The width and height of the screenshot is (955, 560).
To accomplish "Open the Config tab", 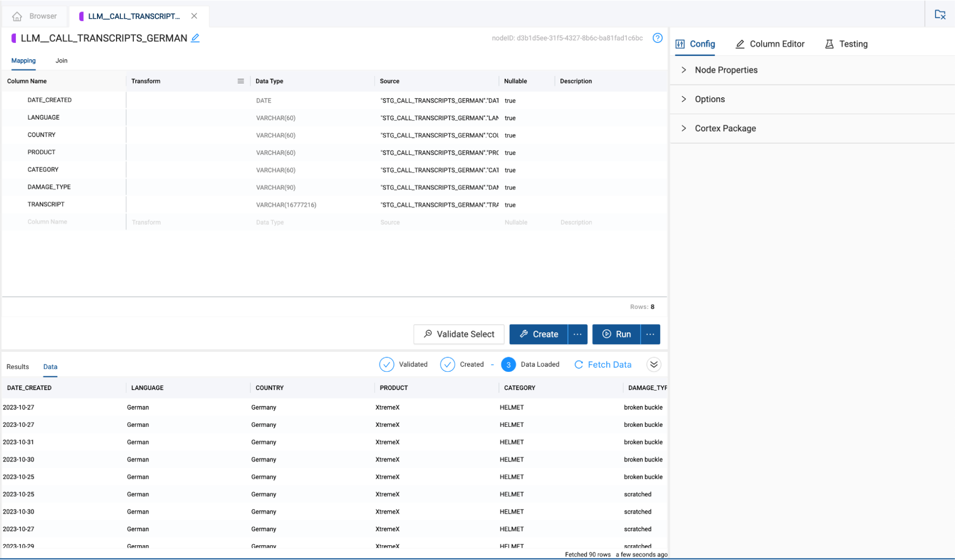I will 695,44.
